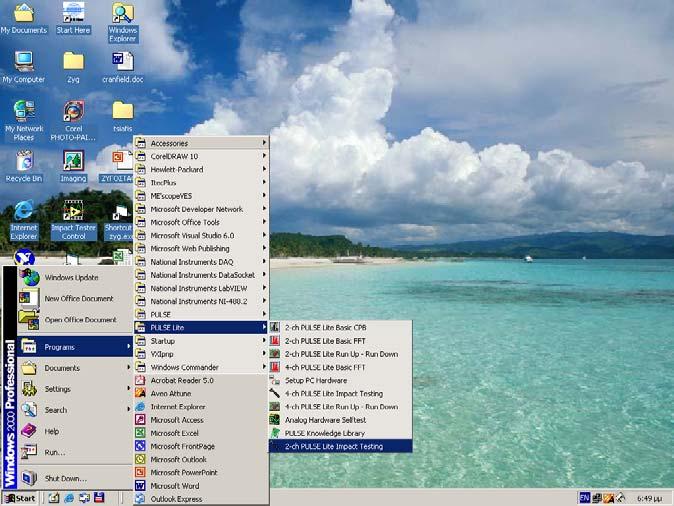
Task: Select Impact Tester Control shortcut
Action: click(x=73, y=220)
